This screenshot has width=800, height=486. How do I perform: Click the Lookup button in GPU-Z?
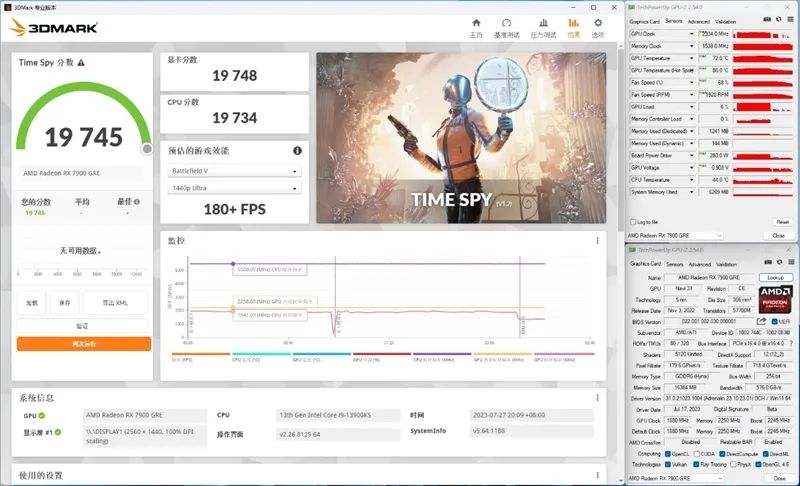[x=776, y=277]
